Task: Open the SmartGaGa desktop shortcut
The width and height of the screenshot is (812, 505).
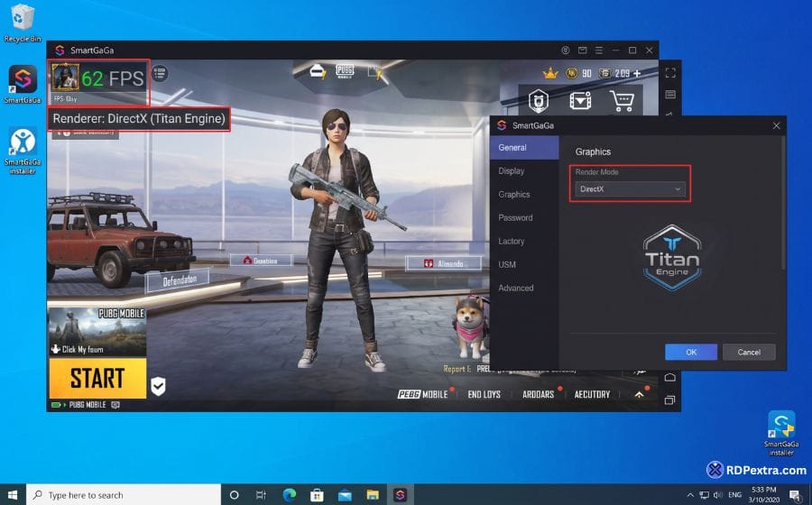Action: click(x=23, y=85)
